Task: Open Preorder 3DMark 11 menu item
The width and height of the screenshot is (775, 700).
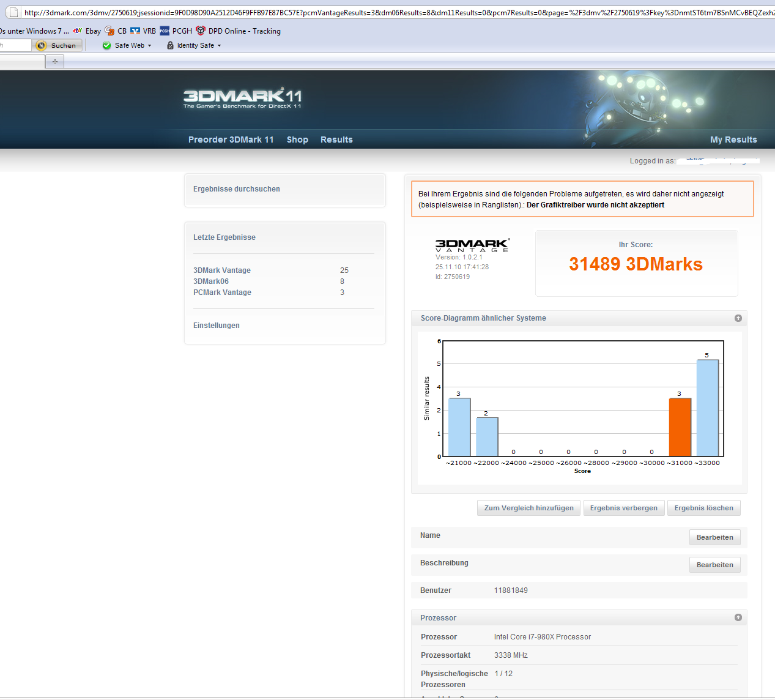Action: point(231,140)
